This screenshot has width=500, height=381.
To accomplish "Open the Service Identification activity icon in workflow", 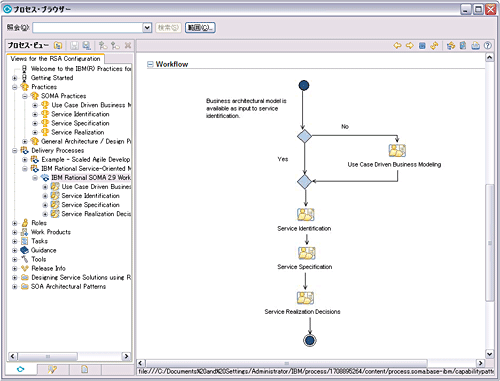I will pos(305,215).
